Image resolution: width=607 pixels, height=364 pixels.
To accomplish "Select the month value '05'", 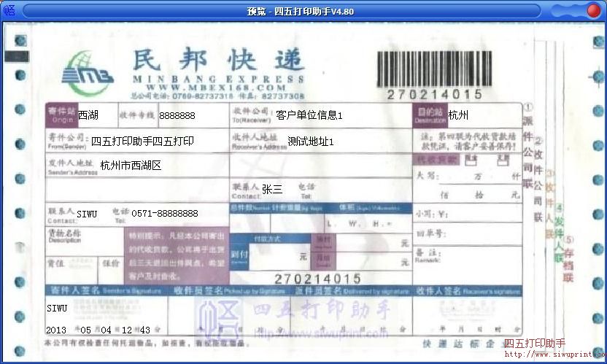I will tap(85, 330).
